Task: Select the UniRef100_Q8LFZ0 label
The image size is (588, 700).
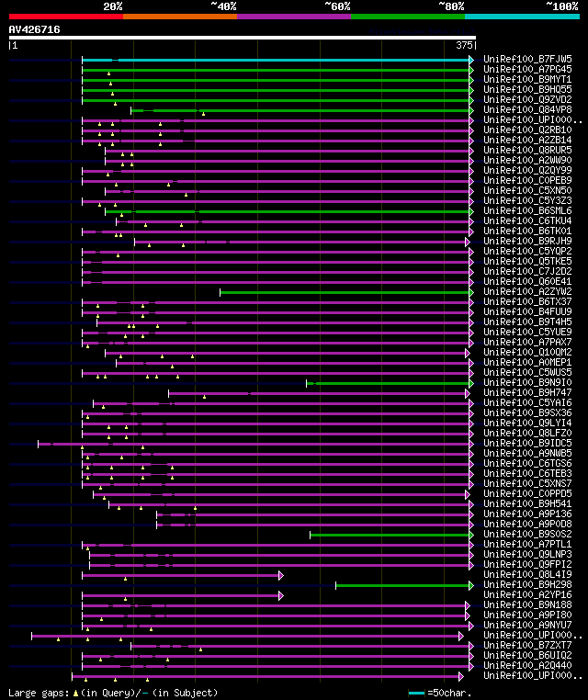Action: click(527, 433)
